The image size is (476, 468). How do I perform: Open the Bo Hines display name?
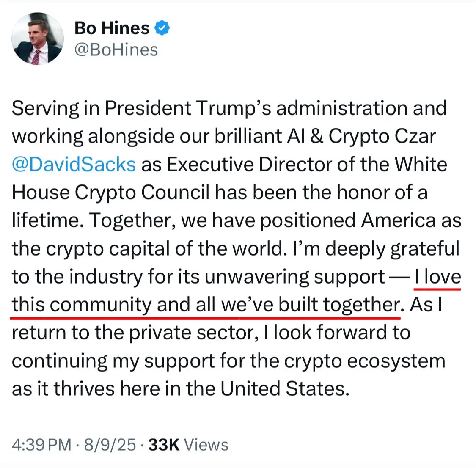[x=112, y=28]
